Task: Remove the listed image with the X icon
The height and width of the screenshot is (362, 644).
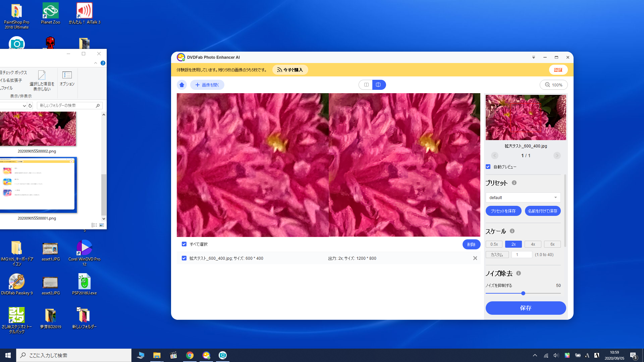Action: (475, 258)
